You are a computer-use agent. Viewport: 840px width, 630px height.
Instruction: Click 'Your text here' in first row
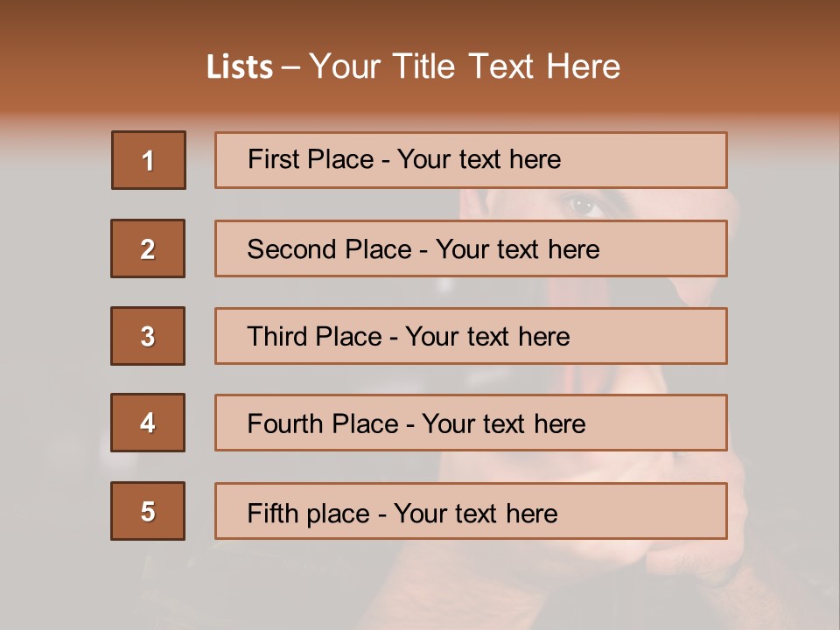pos(479,159)
